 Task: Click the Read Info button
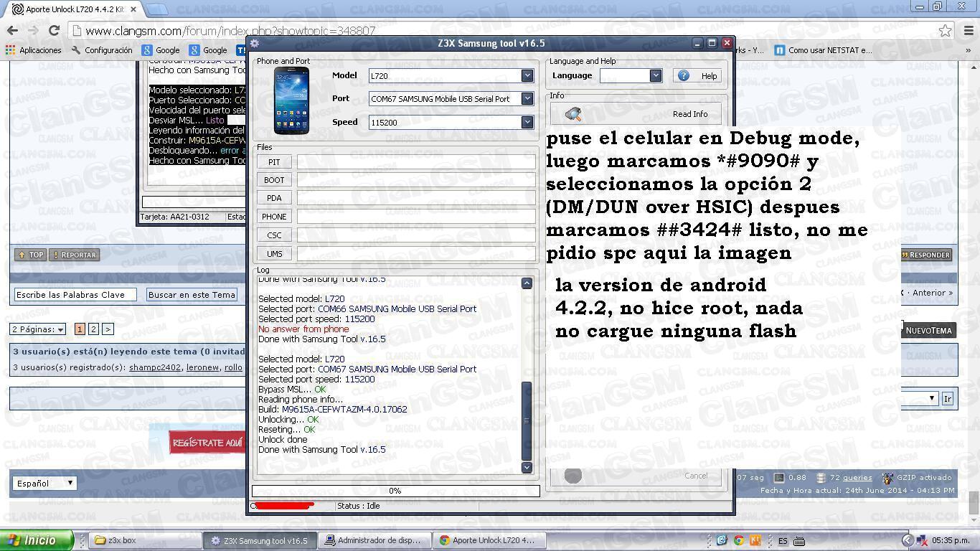(636, 114)
